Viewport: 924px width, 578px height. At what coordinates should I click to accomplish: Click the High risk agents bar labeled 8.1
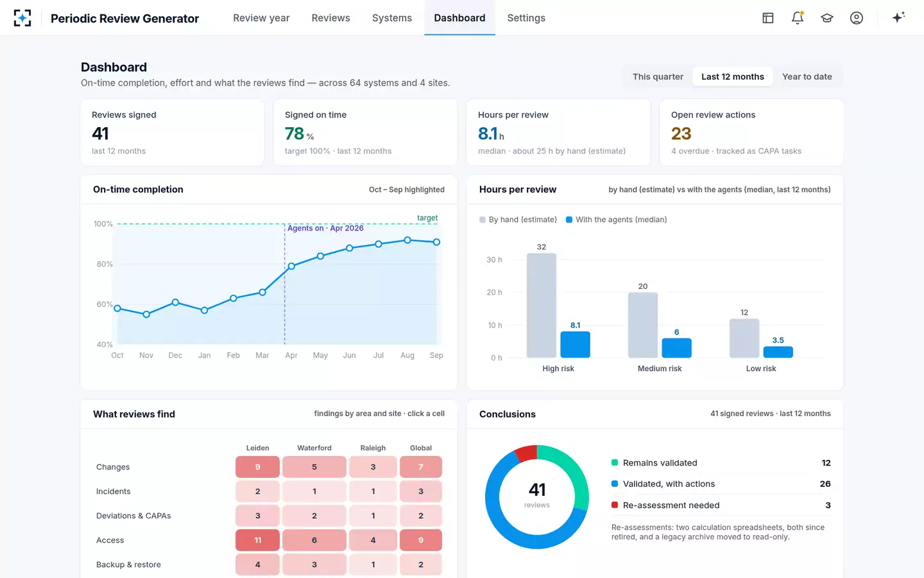tap(575, 345)
